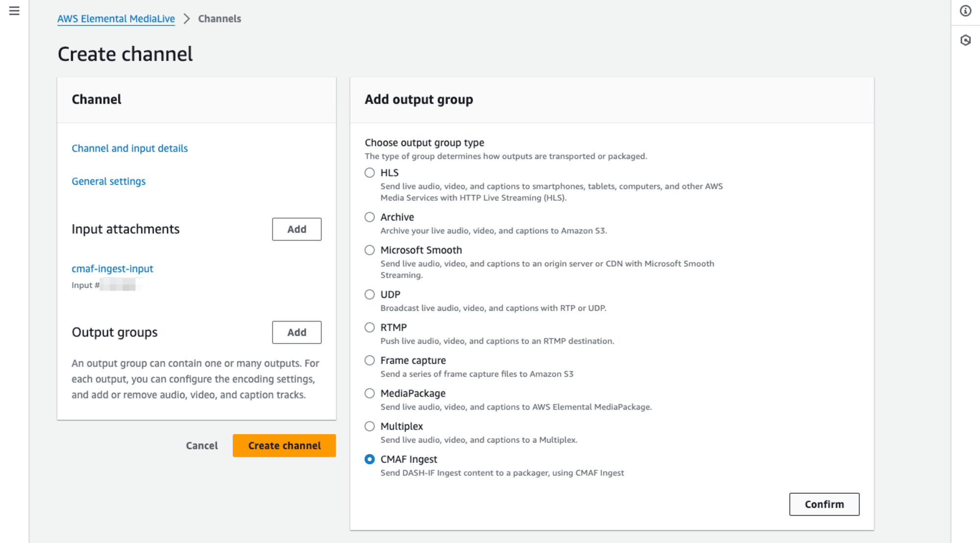The image size is (980, 543).
Task: Click the Channels breadcrumb text
Action: [220, 19]
